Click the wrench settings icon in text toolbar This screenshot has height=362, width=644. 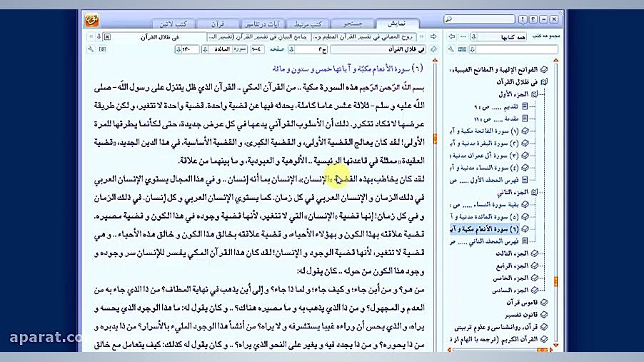pos(91,49)
